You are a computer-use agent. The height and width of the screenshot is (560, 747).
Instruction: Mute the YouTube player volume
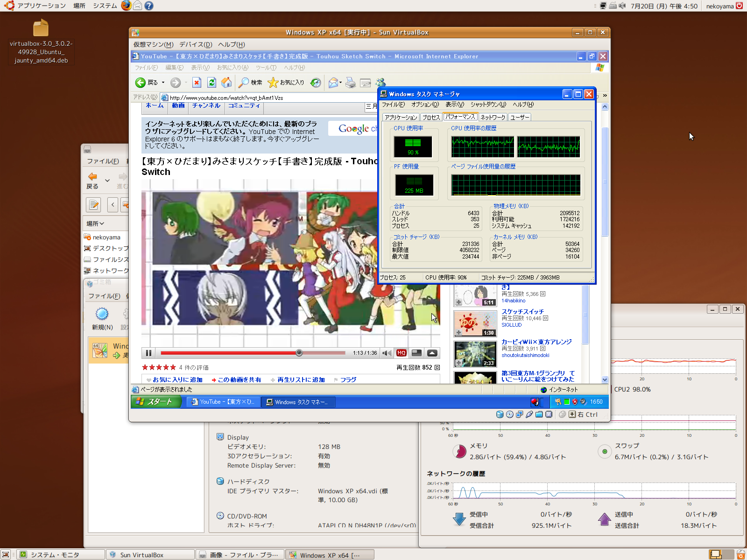(387, 353)
